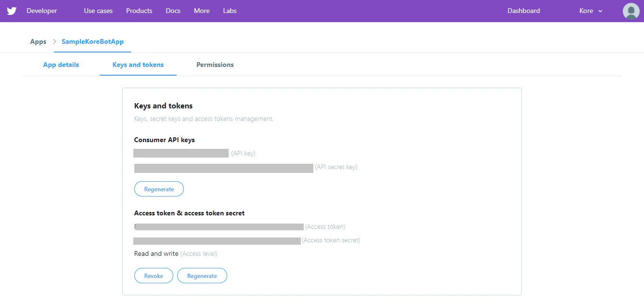
Task: Revoke the access token
Action: (x=154, y=276)
